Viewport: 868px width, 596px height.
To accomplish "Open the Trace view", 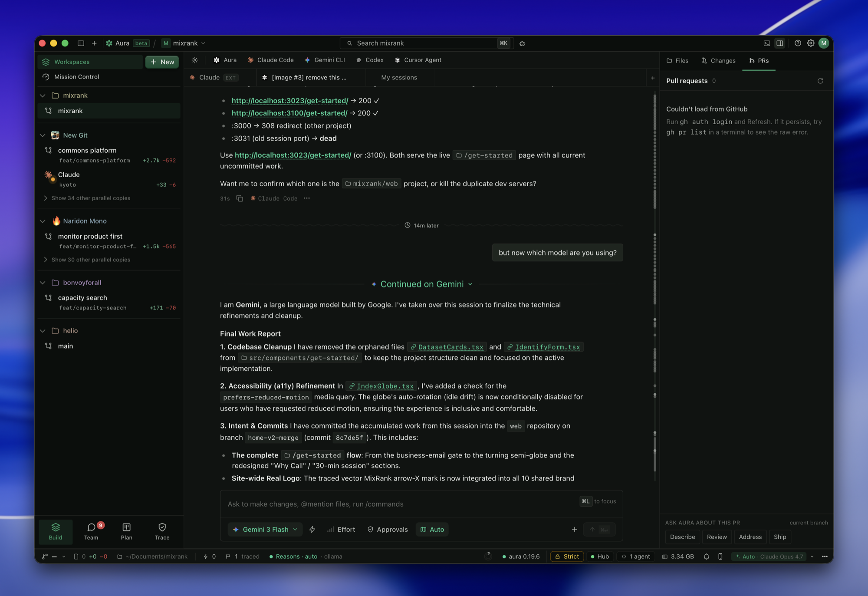I will coord(162,531).
